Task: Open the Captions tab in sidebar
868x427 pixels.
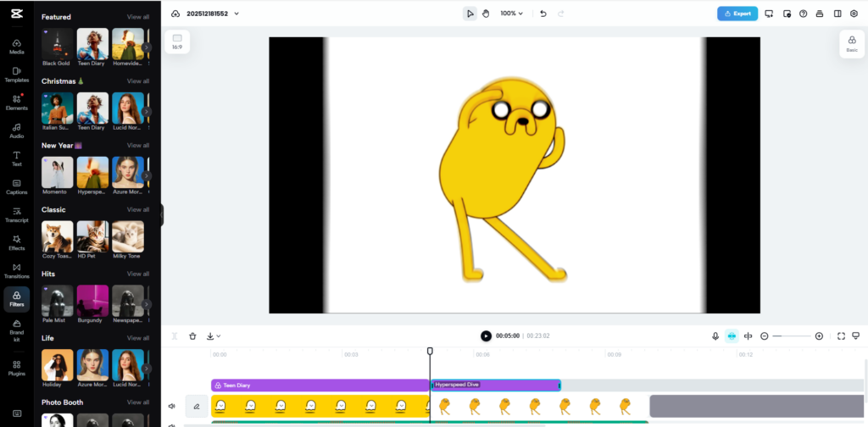Action: (16, 186)
